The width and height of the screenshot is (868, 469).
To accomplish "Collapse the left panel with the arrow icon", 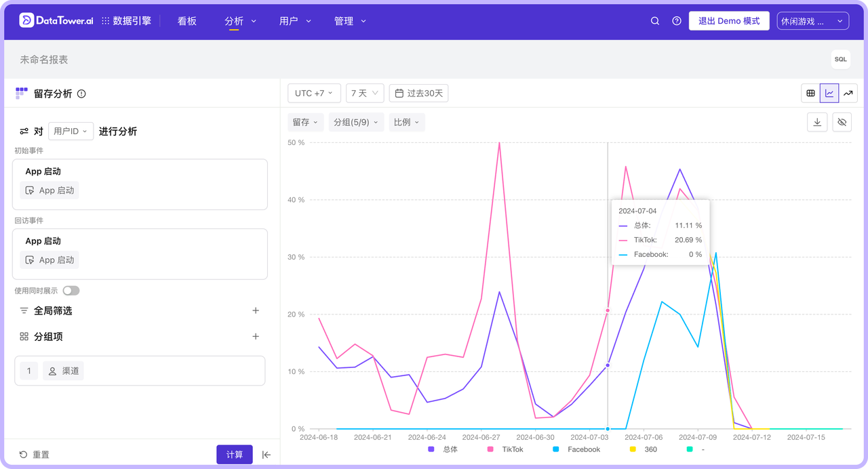I will [267, 455].
